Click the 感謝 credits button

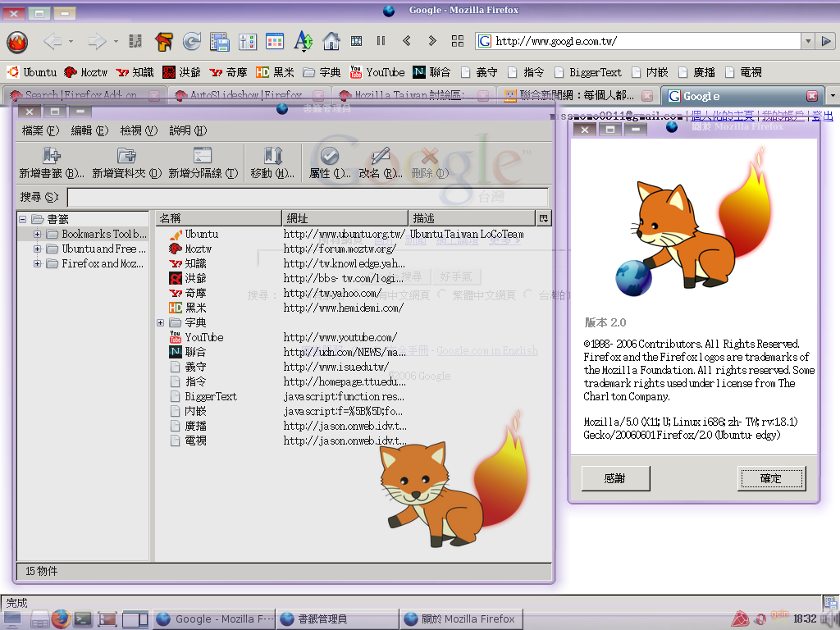coord(615,478)
